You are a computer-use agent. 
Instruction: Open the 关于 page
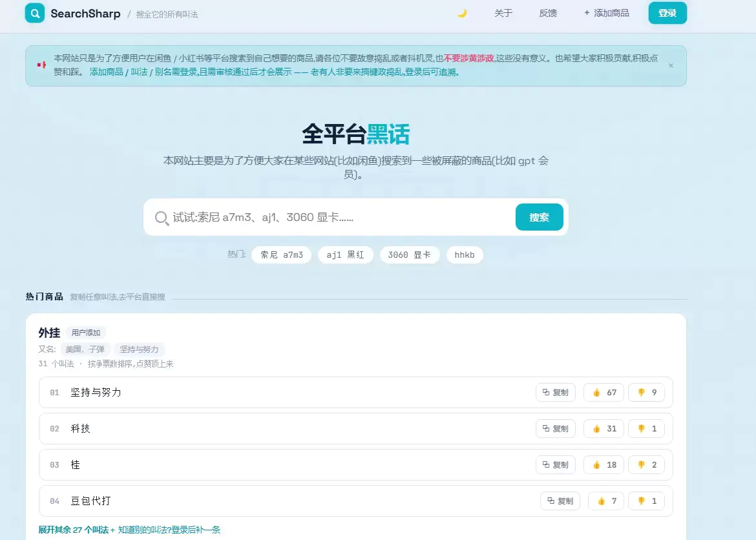coord(503,13)
